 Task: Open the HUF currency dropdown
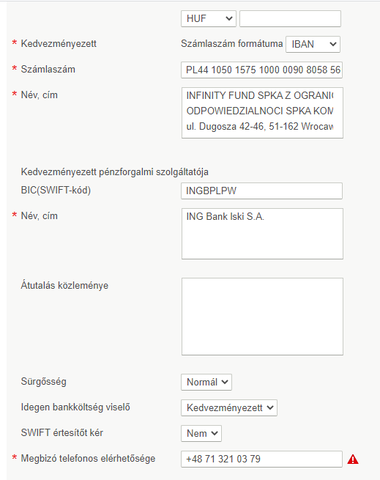209,19
